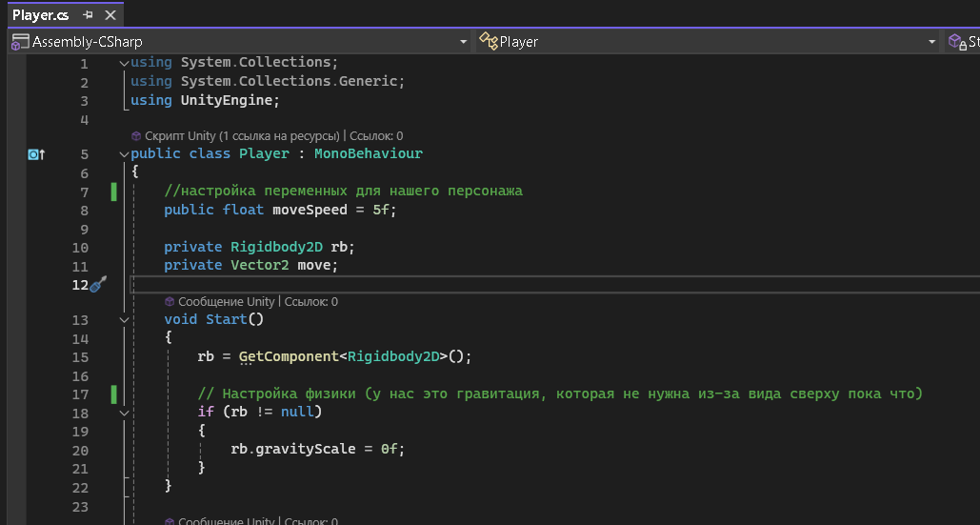Click 'UnityEngine' namespace on line 3

(x=227, y=100)
